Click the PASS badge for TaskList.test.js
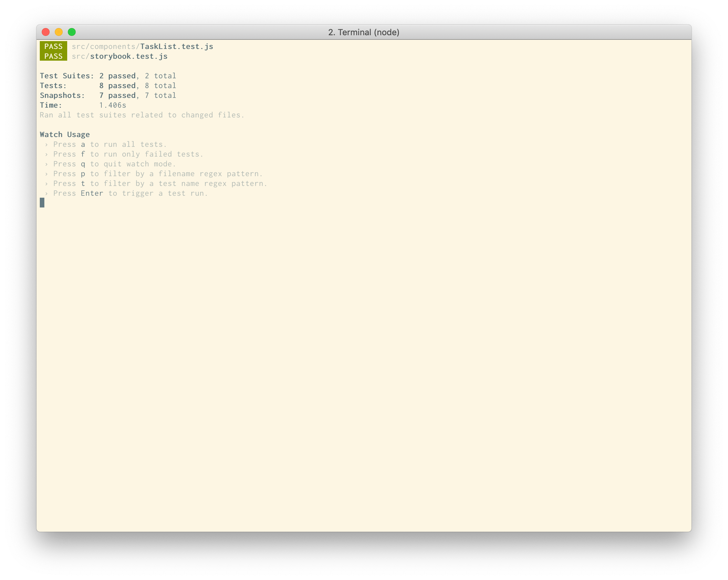This screenshot has height=580, width=728. pos(53,47)
